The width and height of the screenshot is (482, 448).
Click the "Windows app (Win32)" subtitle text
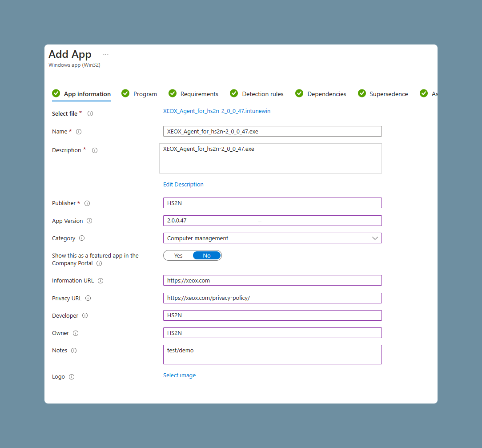click(x=74, y=65)
